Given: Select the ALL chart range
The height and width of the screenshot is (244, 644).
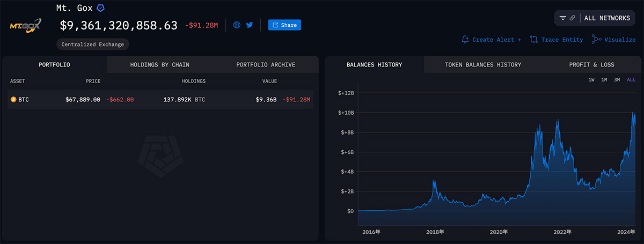Looking at the screenshot, I should tap(631, 80).
